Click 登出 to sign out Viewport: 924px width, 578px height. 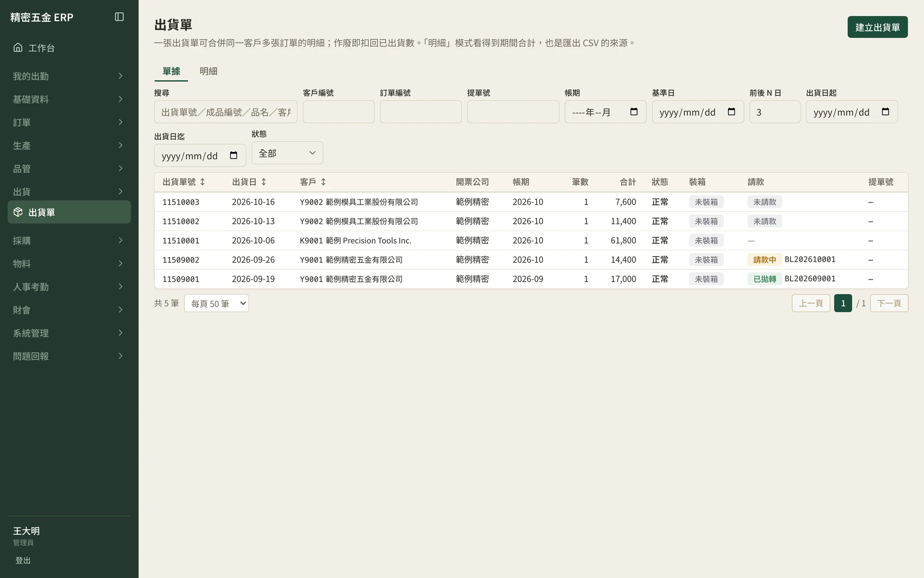coord(23,560)
